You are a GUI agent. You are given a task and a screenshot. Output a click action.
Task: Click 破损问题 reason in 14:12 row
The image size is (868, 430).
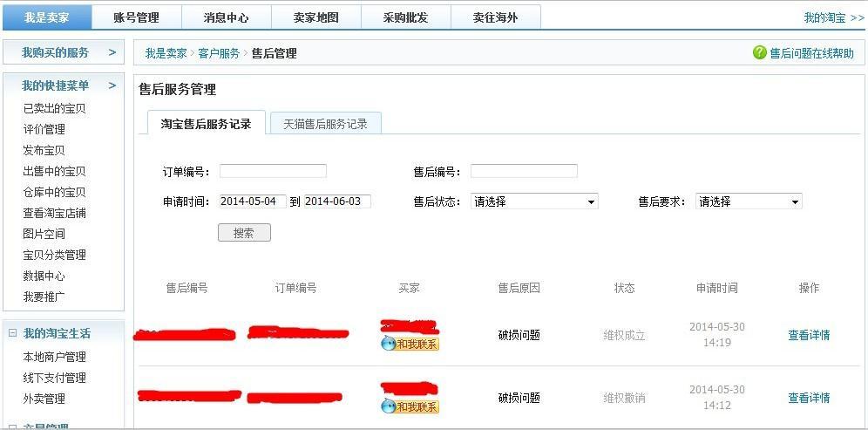[x=519, y=398]
